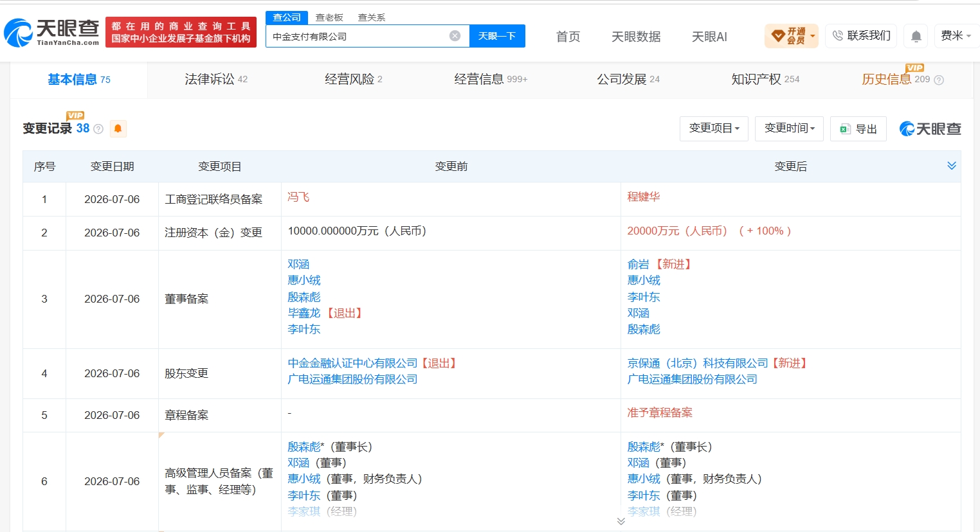Click the 变更后 column header

790,166
